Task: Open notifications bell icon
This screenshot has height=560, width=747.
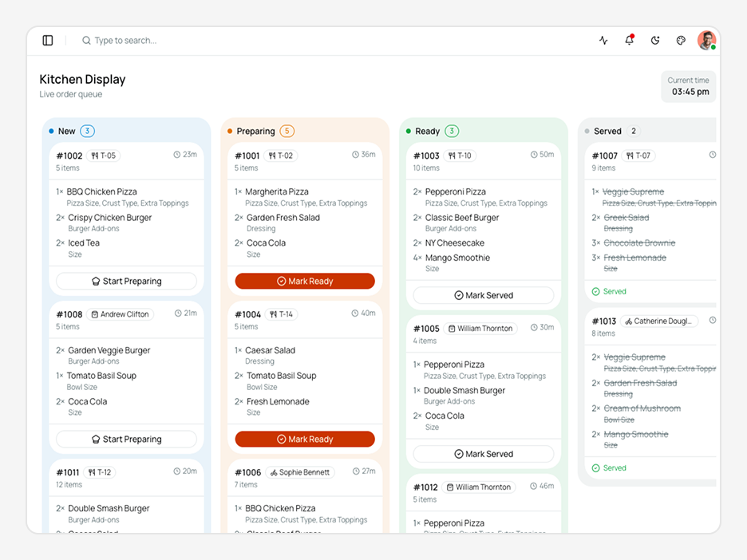Action: [x=630, y=41]
